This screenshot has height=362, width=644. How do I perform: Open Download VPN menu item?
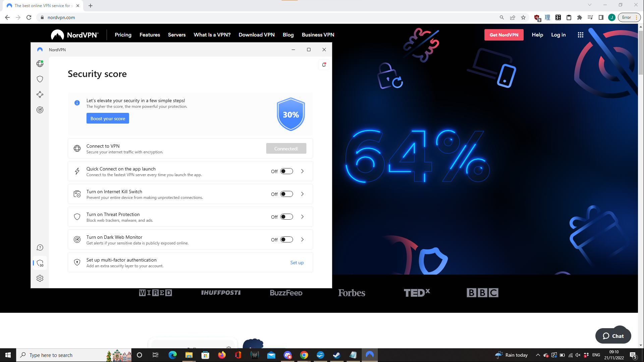click(x=256, y=35)
